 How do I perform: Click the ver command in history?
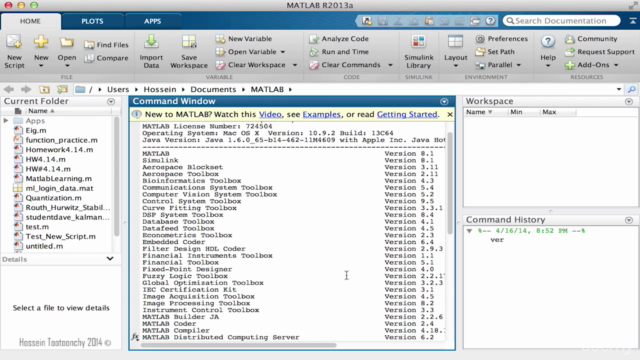tap(497, 240)
